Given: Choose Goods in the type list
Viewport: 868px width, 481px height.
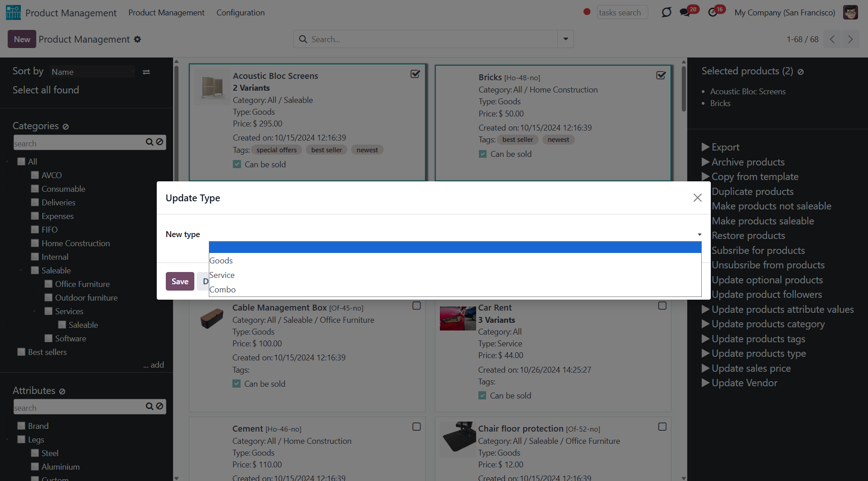Looking at the screenshot, I should (x=455, y=261).
